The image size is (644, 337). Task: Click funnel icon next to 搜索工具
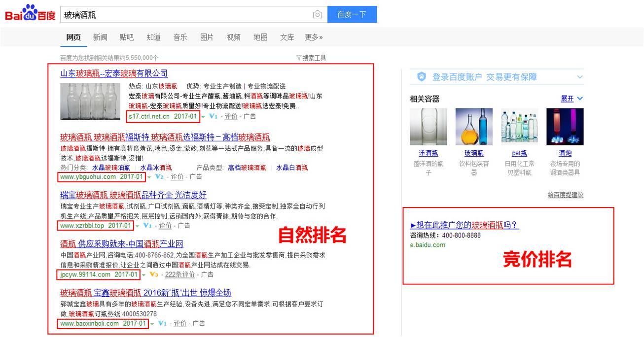pos(299,58)
